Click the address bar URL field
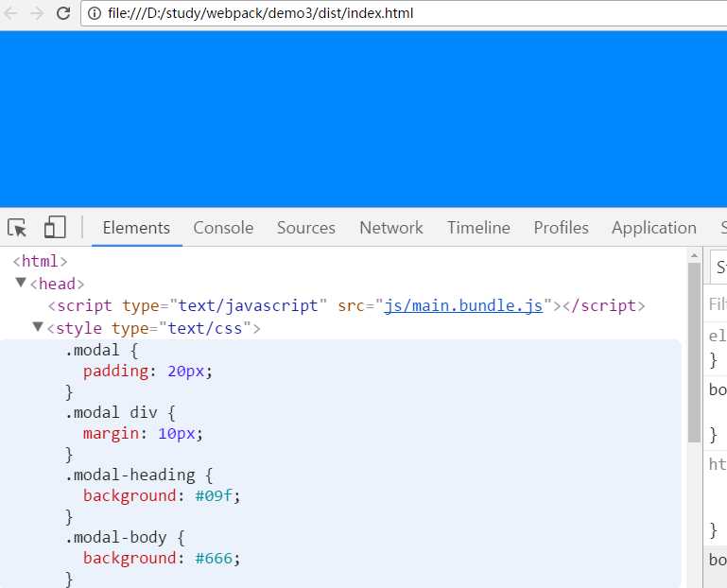This screenshot has width=727, height=588. tap(404, 13)
